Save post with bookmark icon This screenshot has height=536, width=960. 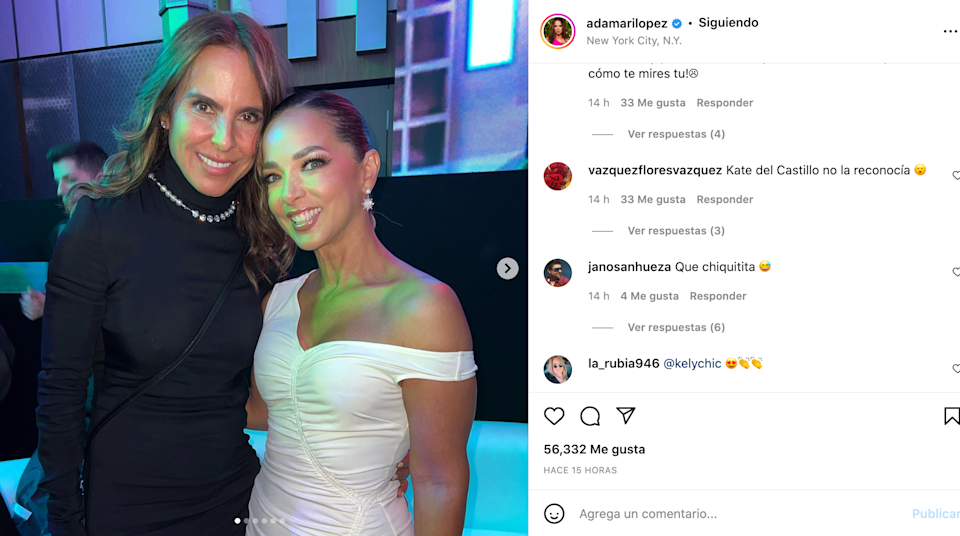click(951, 416)
